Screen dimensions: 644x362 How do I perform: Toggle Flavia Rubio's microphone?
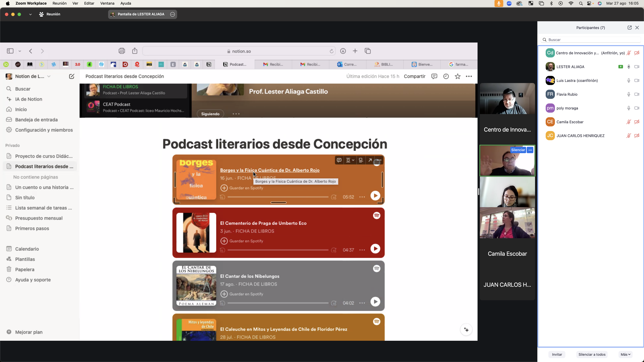click(629, 94)
